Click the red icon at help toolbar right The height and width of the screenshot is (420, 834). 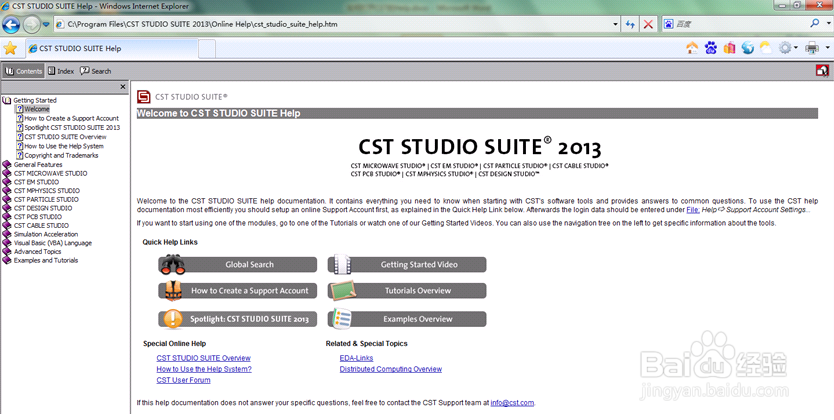point(822,70)
